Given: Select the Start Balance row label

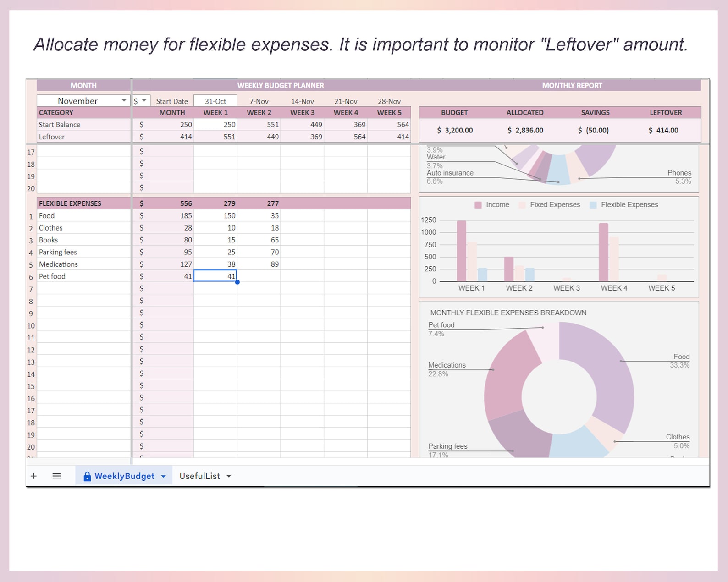Looking at the screenshot, I should [x=83, y=125].
